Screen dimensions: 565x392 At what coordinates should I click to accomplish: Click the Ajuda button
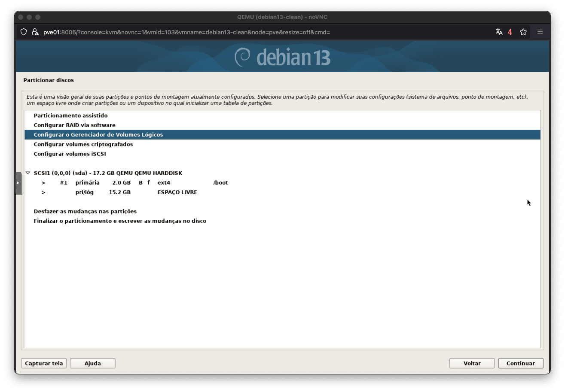(93, 363)
